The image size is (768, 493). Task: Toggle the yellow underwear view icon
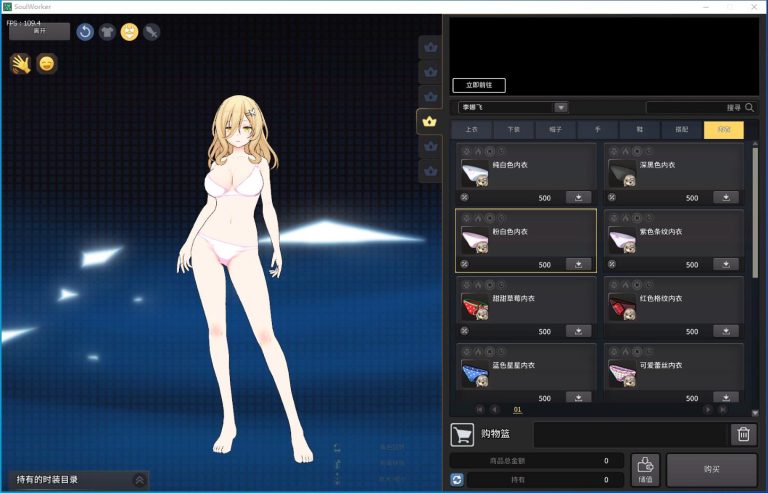tap(129, 32)
